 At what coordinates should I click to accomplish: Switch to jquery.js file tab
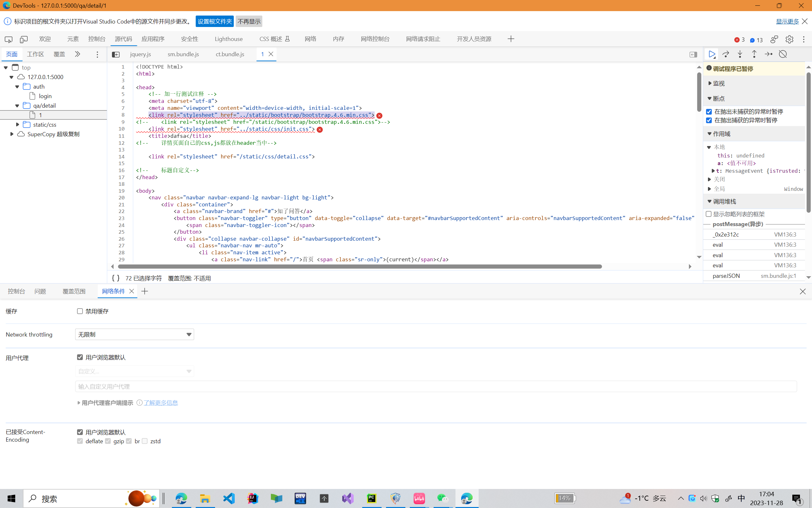click(141, 54)
